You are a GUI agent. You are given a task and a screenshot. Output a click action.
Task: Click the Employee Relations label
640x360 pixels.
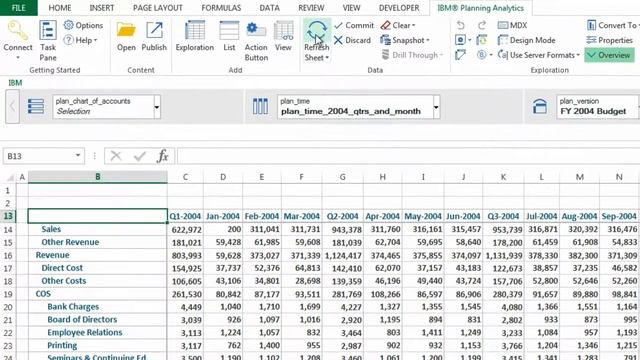tap(85, 333)
